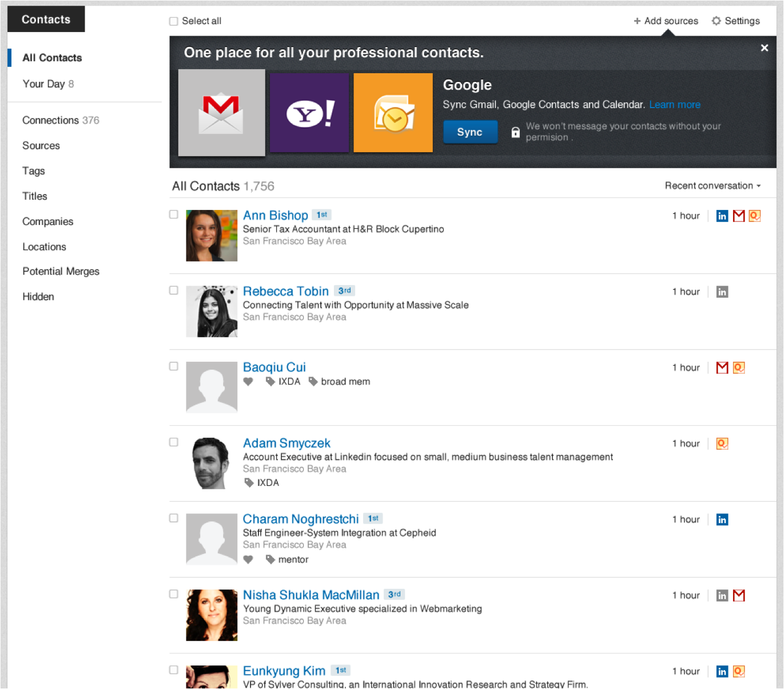
Task: Click favorite heart icon under Charam Noghrestchi
Action: coord(248,560)
